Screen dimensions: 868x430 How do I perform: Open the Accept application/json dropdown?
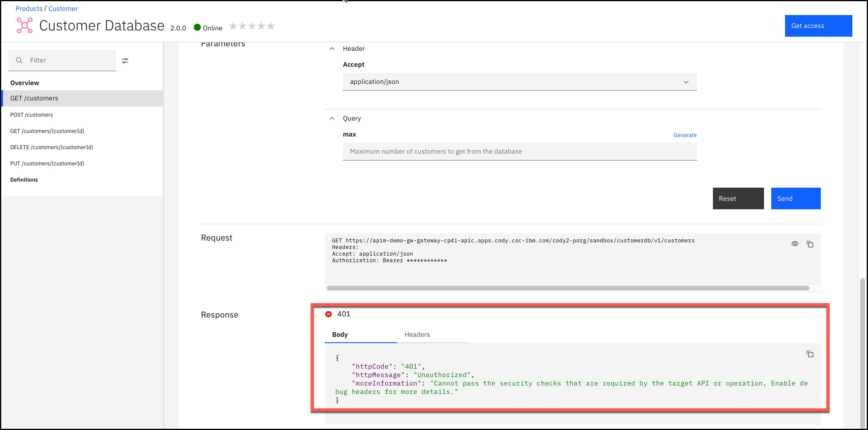[520, 81]
